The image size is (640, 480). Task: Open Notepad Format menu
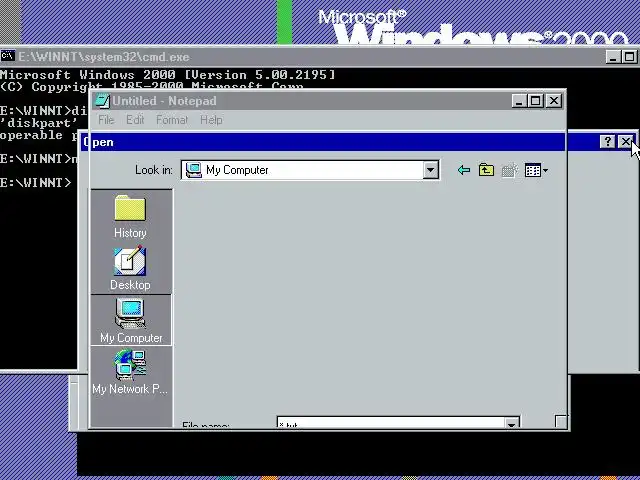pyautogui.click(x=172, y=120)
